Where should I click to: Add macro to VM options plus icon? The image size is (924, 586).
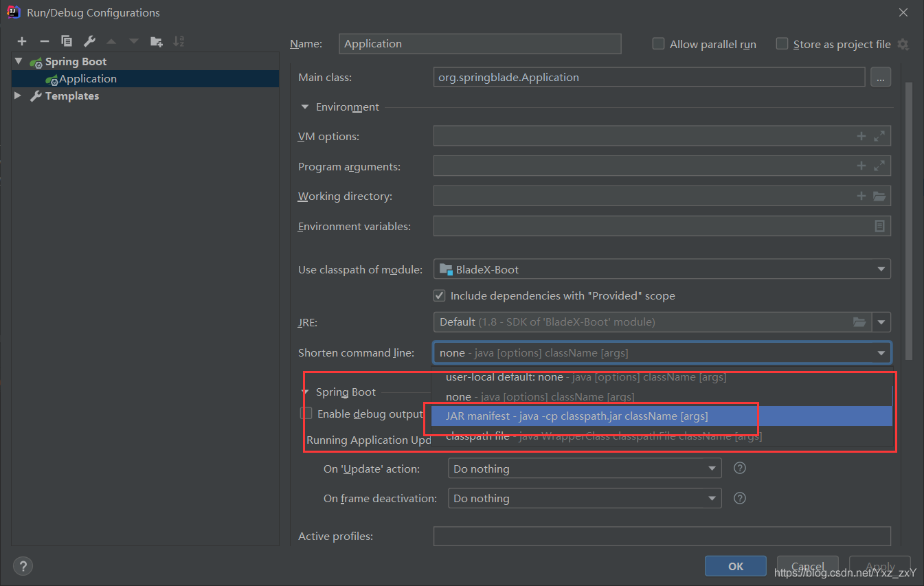(x=861, y=136)
